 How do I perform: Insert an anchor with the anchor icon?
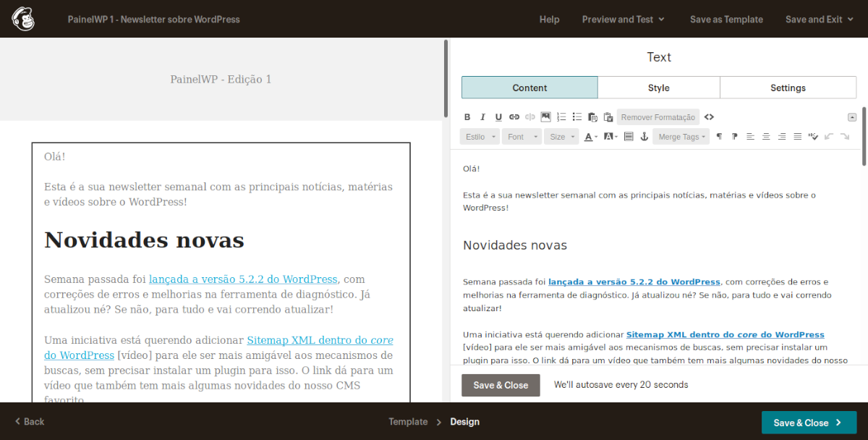(x=644, y=137)
